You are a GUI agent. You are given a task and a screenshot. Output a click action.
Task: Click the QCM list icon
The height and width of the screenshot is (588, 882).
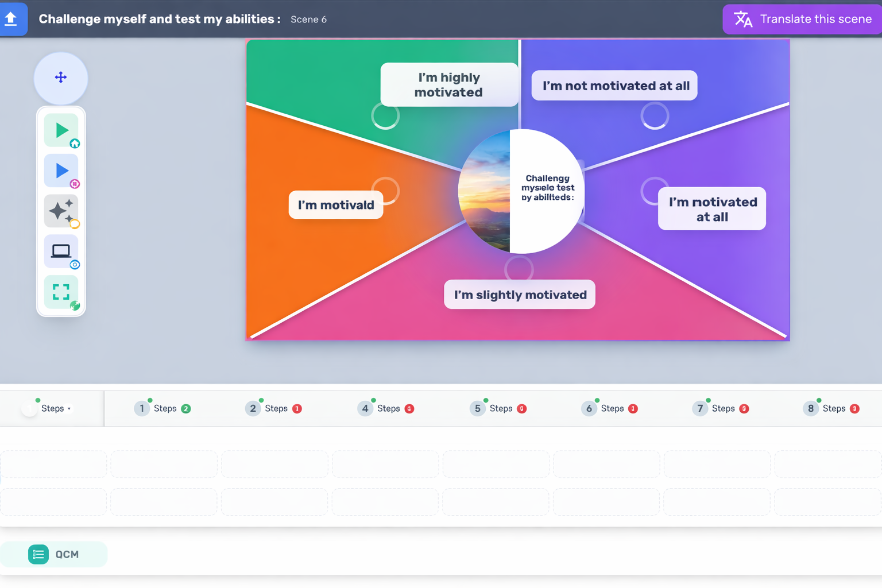[x=38, y=554]
